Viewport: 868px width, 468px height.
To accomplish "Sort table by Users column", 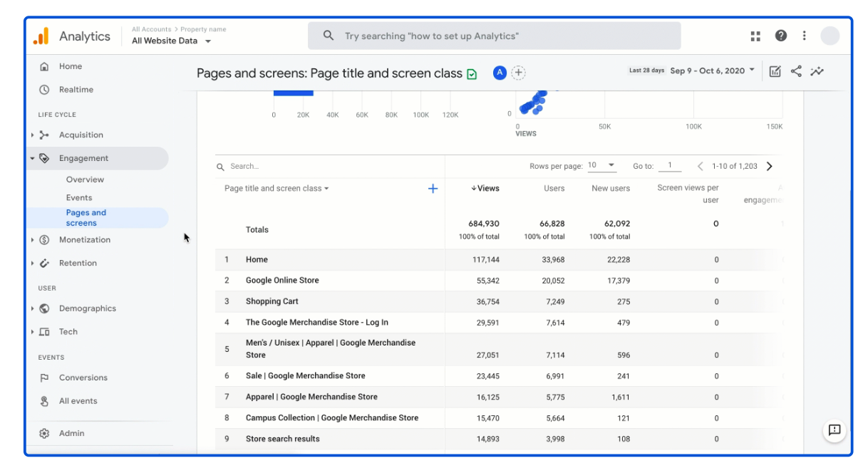I will (x=554, y=189).
